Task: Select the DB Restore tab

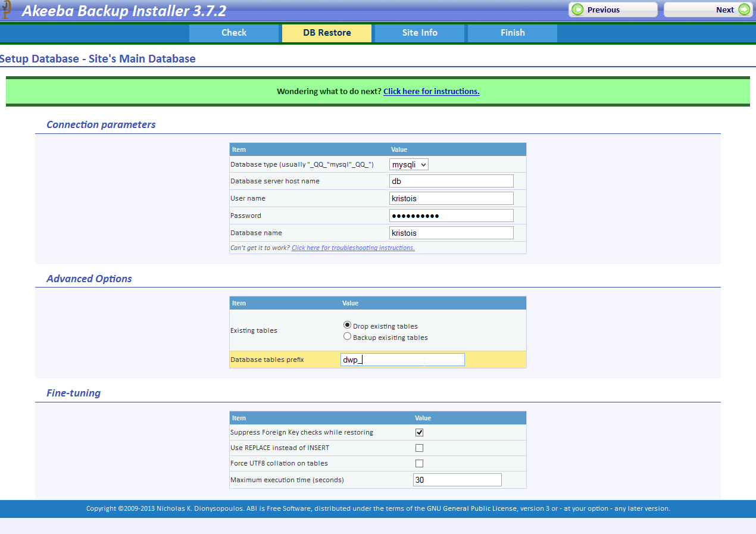Action: (x=327, y=33)
